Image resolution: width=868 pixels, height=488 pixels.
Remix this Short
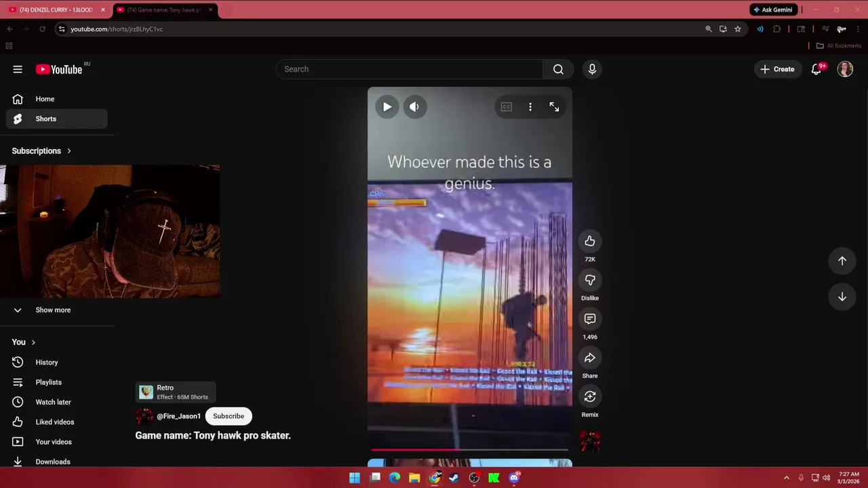click(590, 396)
